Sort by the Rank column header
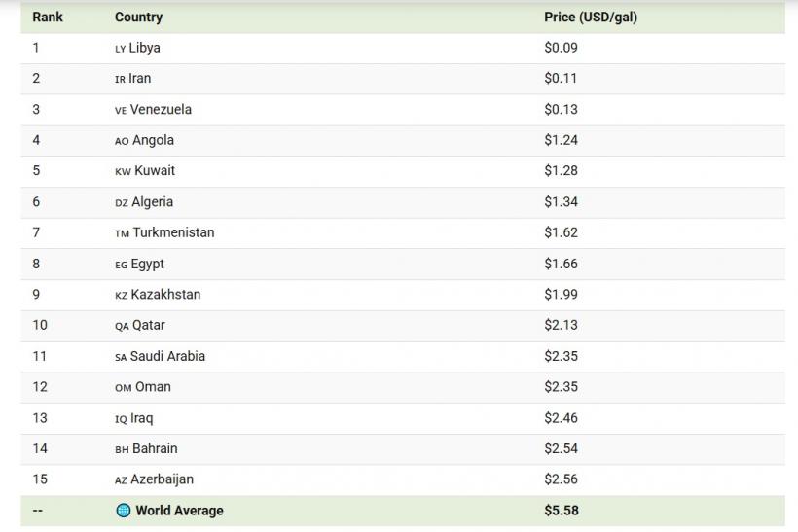The width and height of the screenshot is (798, 532). tap(48, 17)
